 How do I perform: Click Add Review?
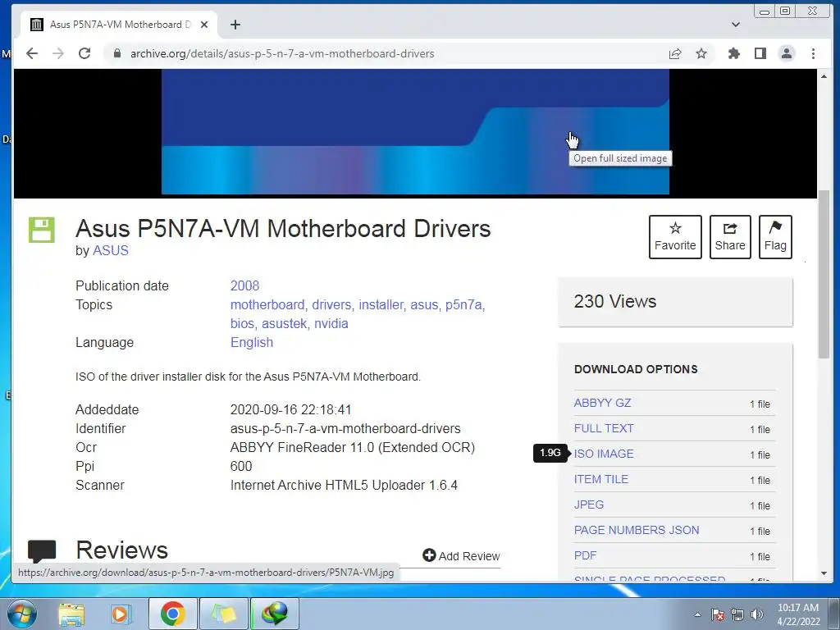pyautogui.click(x=461, y=556)
